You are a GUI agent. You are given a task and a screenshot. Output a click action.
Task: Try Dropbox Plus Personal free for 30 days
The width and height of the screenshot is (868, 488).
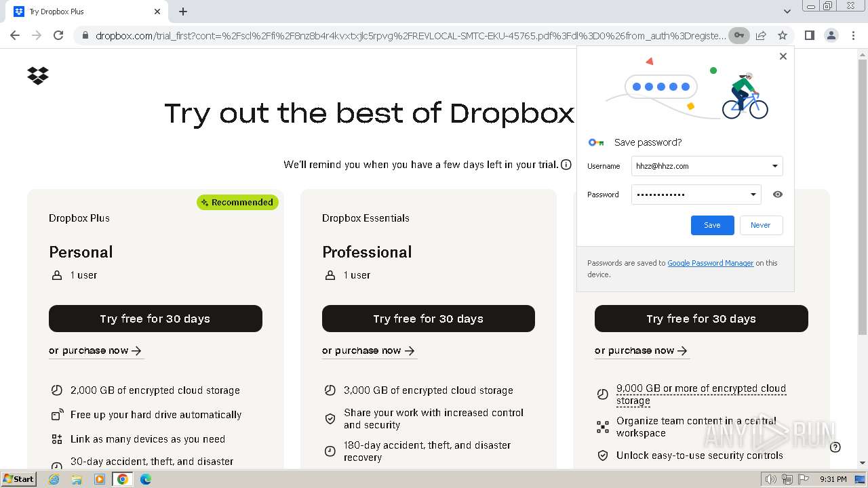point(155,319)
